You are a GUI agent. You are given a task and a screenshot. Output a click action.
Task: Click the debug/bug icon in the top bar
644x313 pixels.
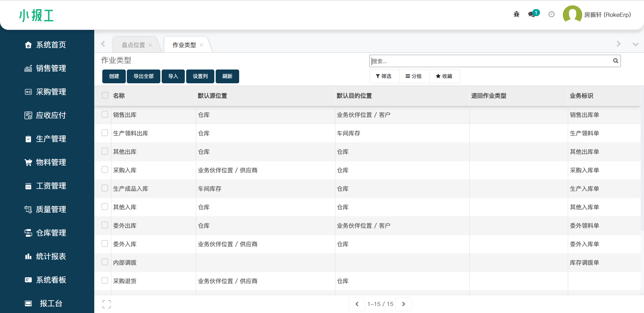pyautogui.click(x=516, y=14)
